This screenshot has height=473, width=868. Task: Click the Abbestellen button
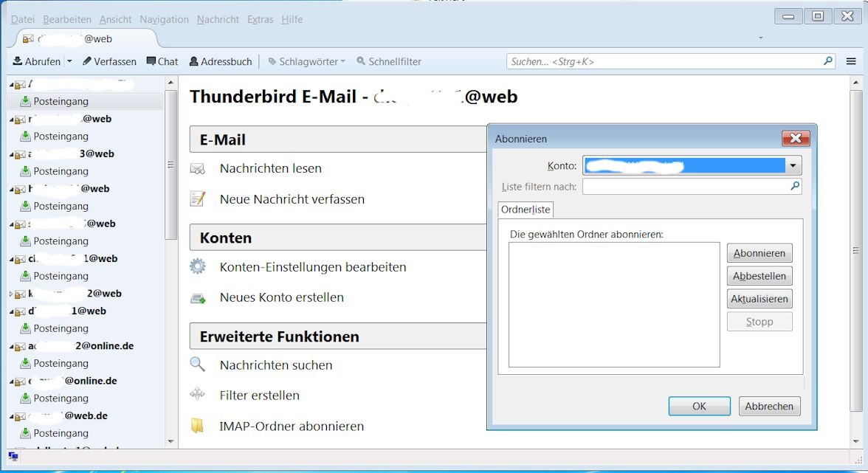click(x=759, y=276)
